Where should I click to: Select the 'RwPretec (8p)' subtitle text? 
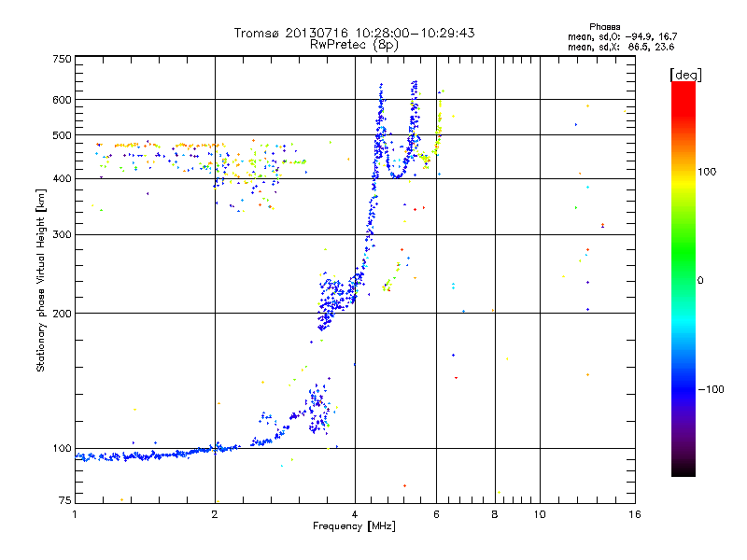pos(354,45)
